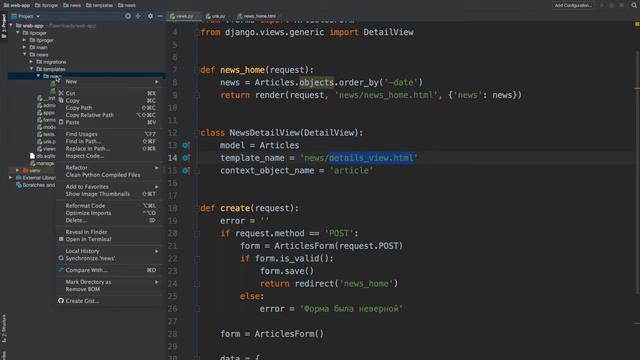Switch to the views.py editor tab
This screenshot has height=360, width=640.
184,16
